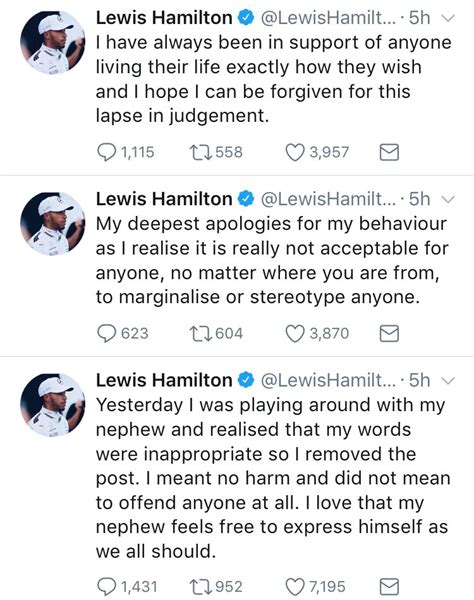Viewport: 474px width, 600px height.
Task: Share the 'deepest apologies' tweet via message icon
Action: [389, 333]
